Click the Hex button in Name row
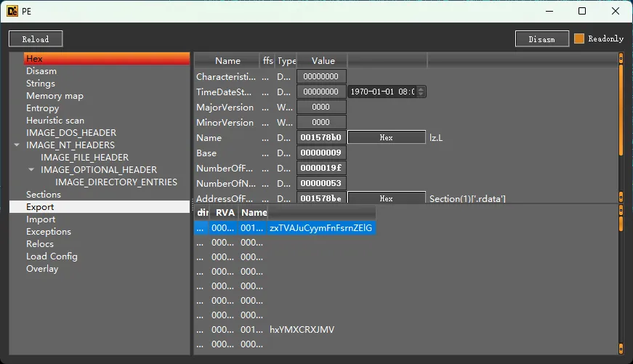The image size is (633, 364). tap(387, 137)
